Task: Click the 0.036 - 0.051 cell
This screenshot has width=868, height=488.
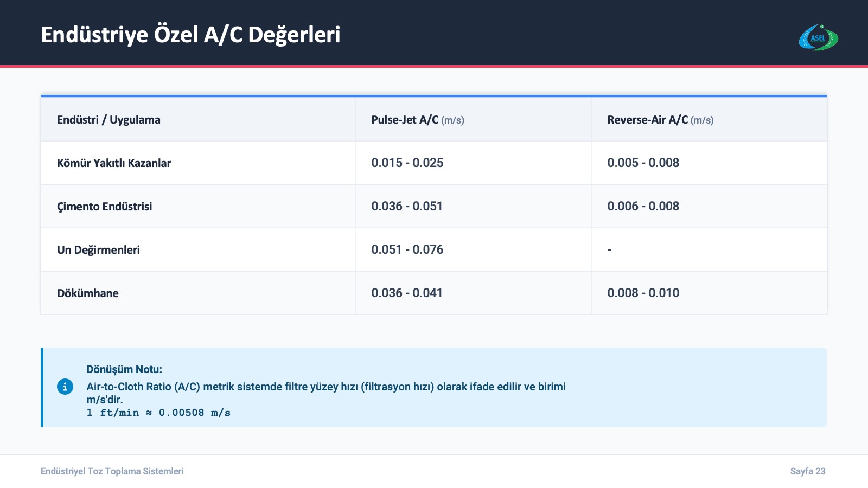Action: [x=407, y=206]
